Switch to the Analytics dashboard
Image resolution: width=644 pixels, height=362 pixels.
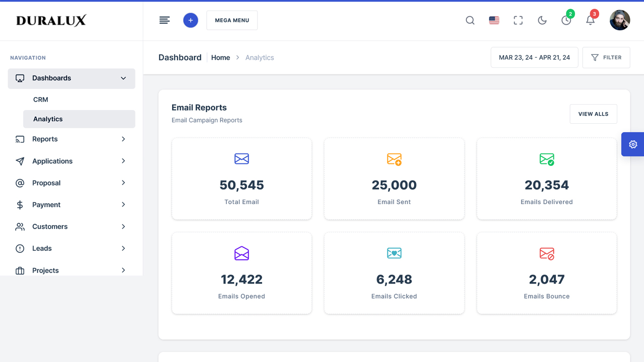(48, 119)
